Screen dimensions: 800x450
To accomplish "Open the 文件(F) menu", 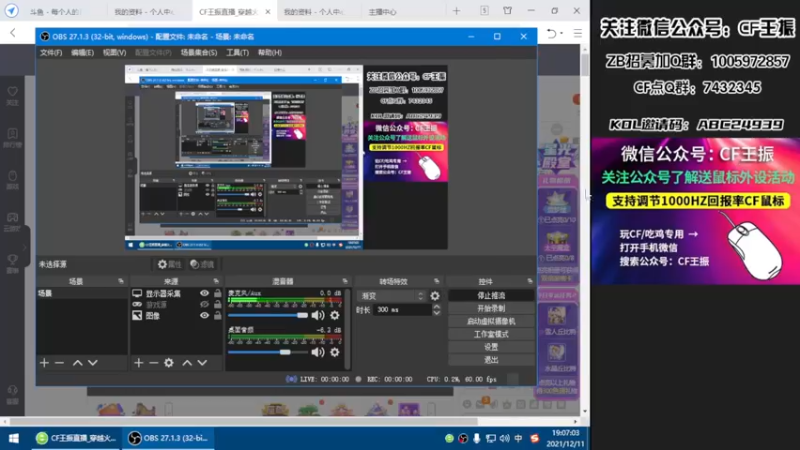I will 51,53.
